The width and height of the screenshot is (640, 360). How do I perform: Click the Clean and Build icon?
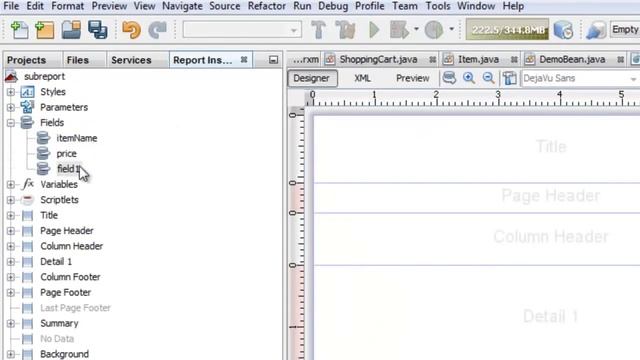[x=345, y=30]
